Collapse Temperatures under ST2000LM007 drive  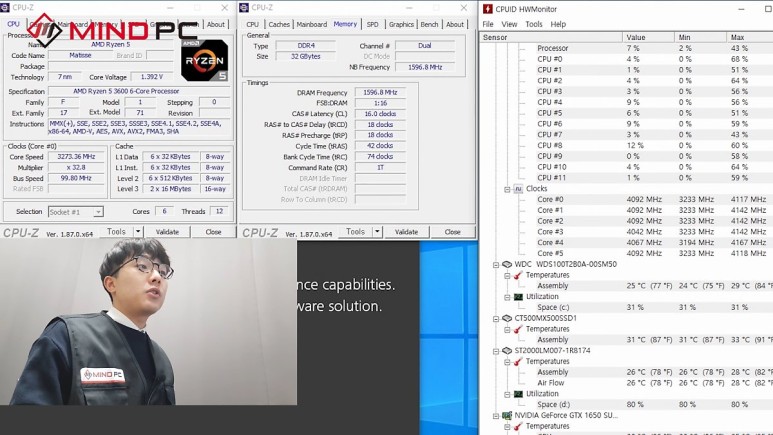(x=507, y=362)
